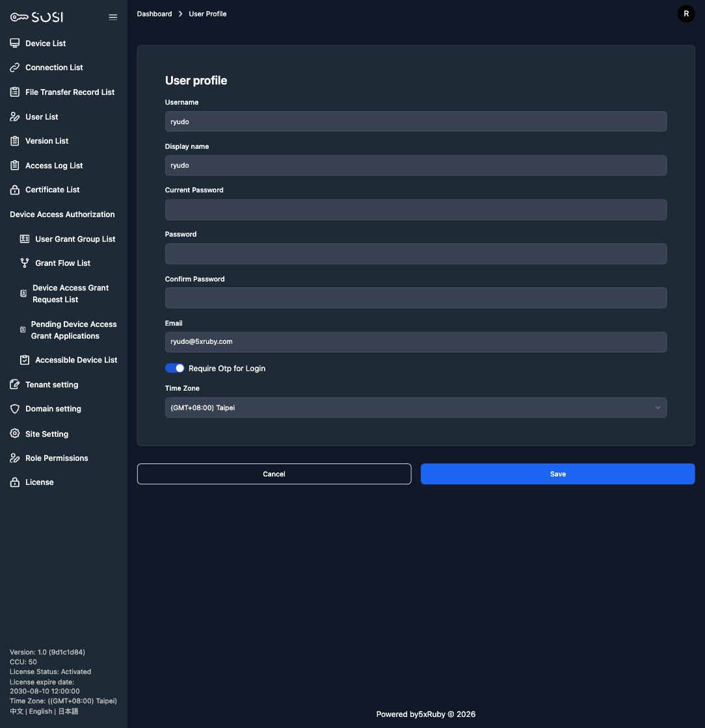The height and width of the screenshot is (728, 705).
Task: Open Device List page
Action: pyautogui.click(x=46, y=43)
